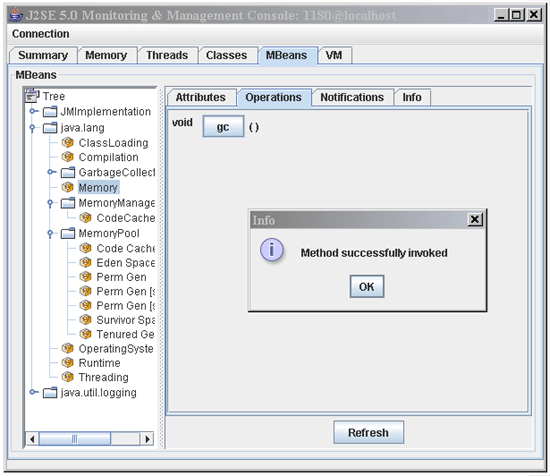Image resolution: width=550 pixels, height=476 pixels.
Task: Click the tree scrollbar right arrow
Action: pyautogui.click(x=147, y=439)
